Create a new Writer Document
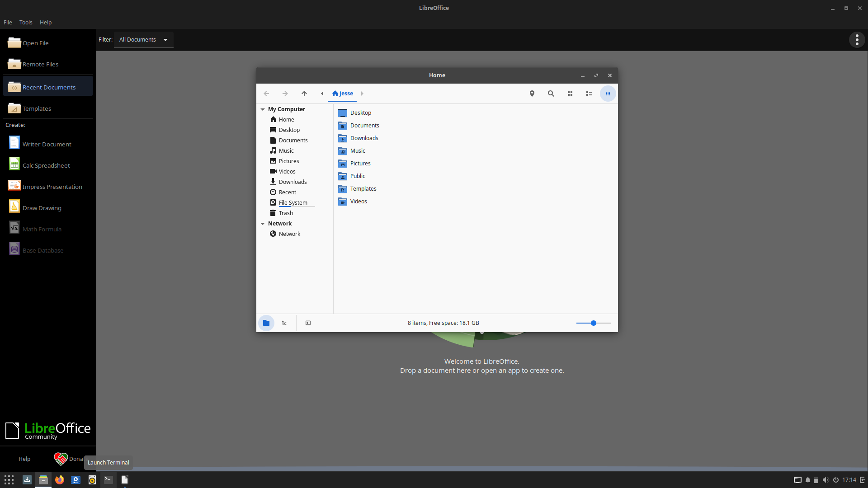Image resolution: width=868 pixels, height=488 pixels. point(48,144)
